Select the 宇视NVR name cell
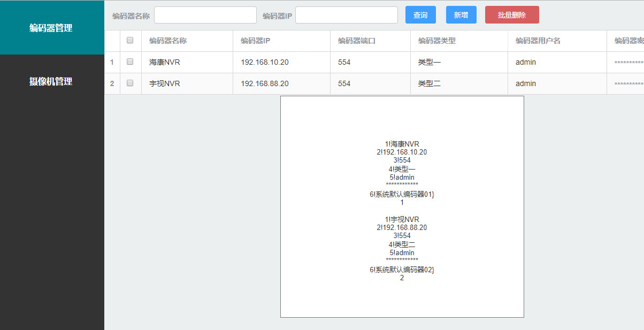644x330 pixels. tap(187, 83)
